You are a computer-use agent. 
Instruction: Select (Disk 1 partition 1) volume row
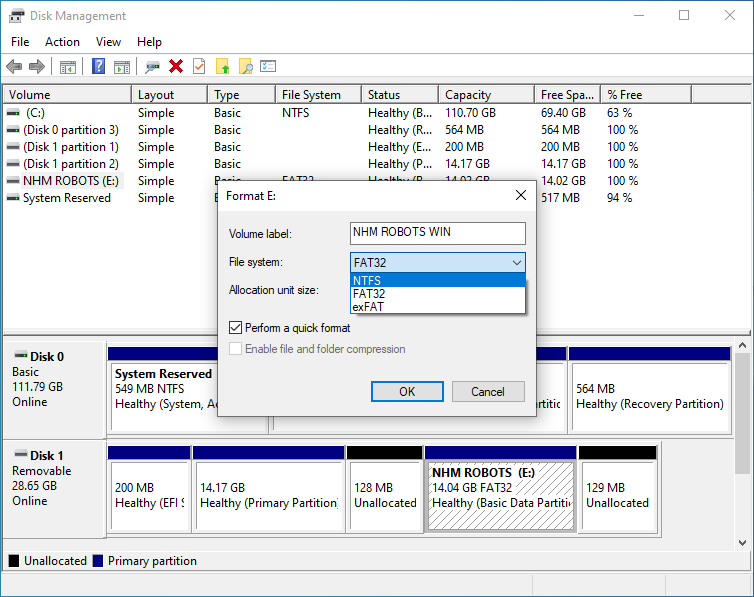click(x=71, y=147)
